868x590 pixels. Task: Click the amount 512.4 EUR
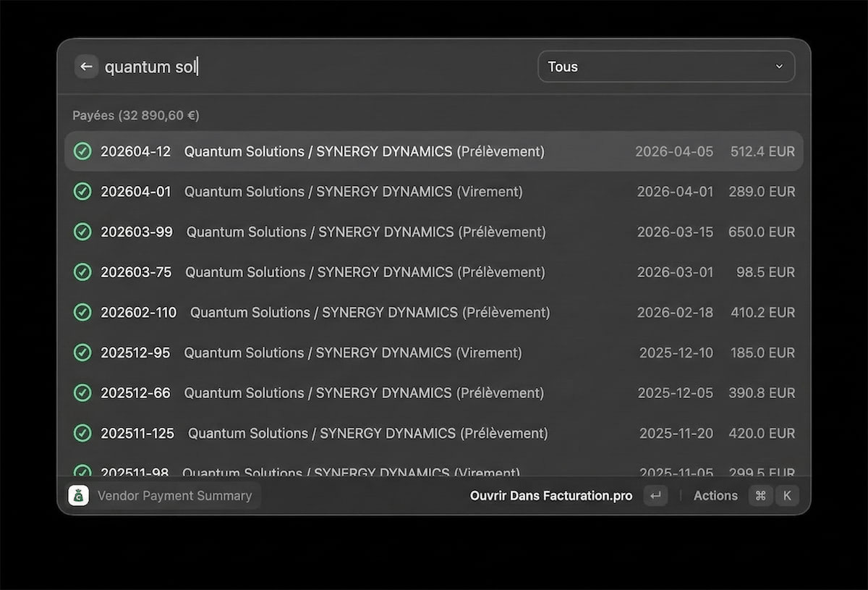point(762,151)
